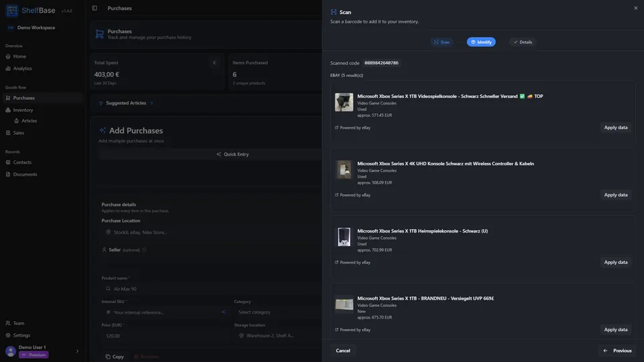This screenshot has height=362, width=644.
Task: Click the Team icon in sidebar
Action: [8, 323]
